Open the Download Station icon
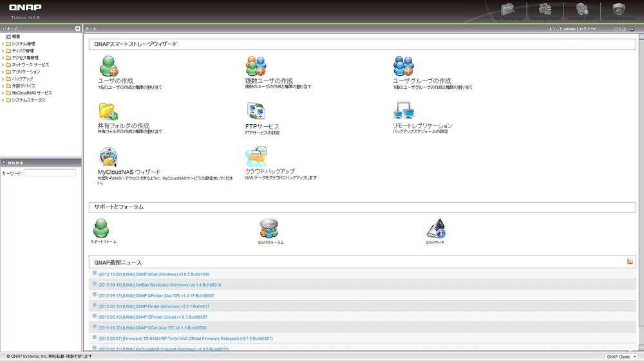The height and width of the screenshot is (361, 644). (x=582, y=10)
